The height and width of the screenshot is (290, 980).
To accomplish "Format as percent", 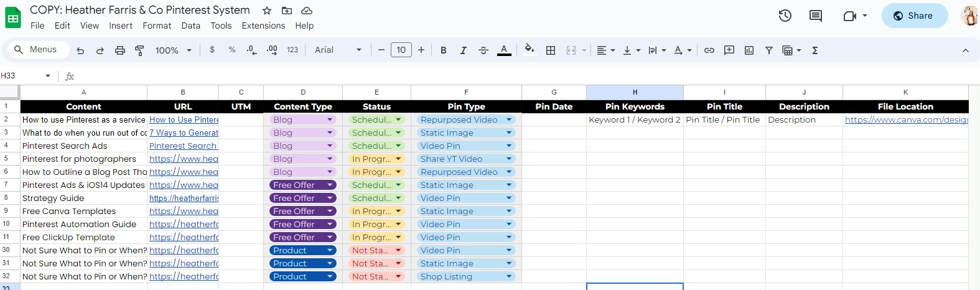I will tap(232, 50).
